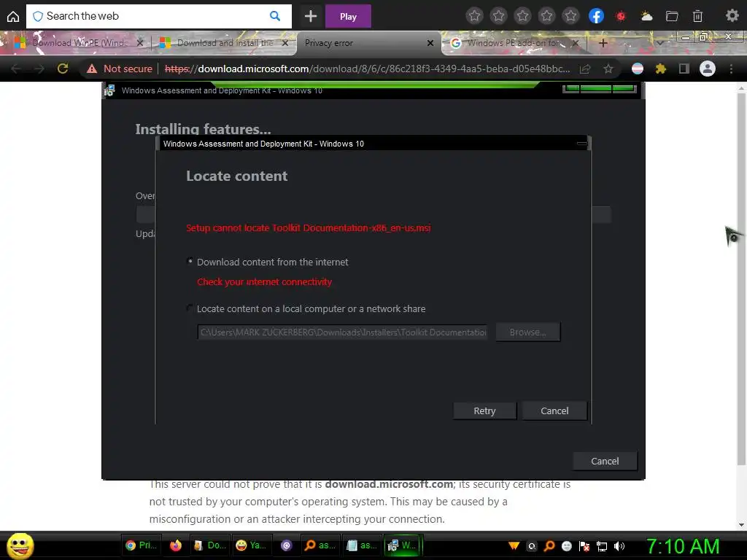Viewport: 747px width, 560px height.
Task: Open the Do... taskbar button
Action: pos(209,545)
